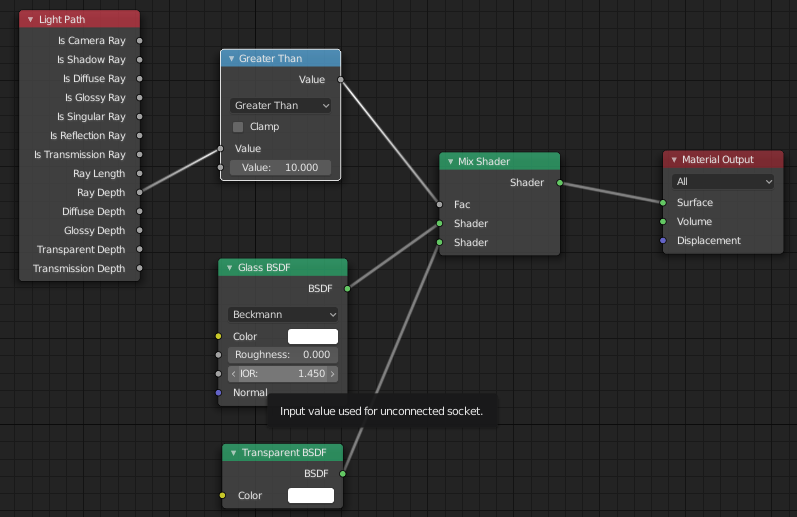This screenshot has width=797, height=517.
Task: Click the Material Output Displacement socket
Action: [663, 240]
